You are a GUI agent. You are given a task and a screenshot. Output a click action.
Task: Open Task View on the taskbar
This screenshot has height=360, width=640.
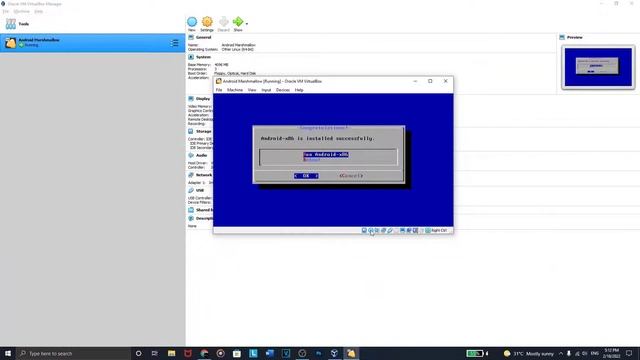pos(155,353)
